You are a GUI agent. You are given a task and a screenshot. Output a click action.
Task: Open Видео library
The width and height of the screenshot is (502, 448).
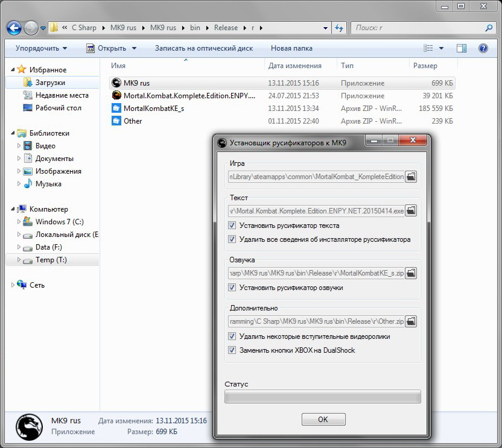[x=45, y=146]
